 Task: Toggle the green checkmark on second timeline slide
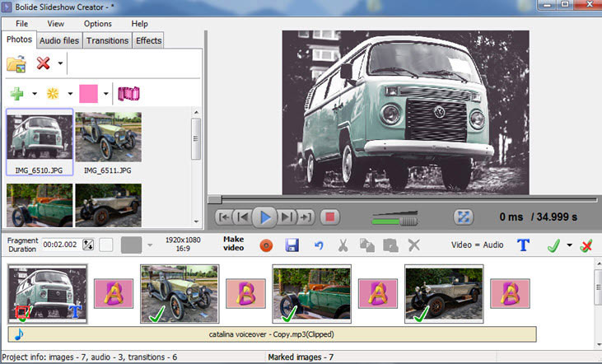(x=156, y=312)
